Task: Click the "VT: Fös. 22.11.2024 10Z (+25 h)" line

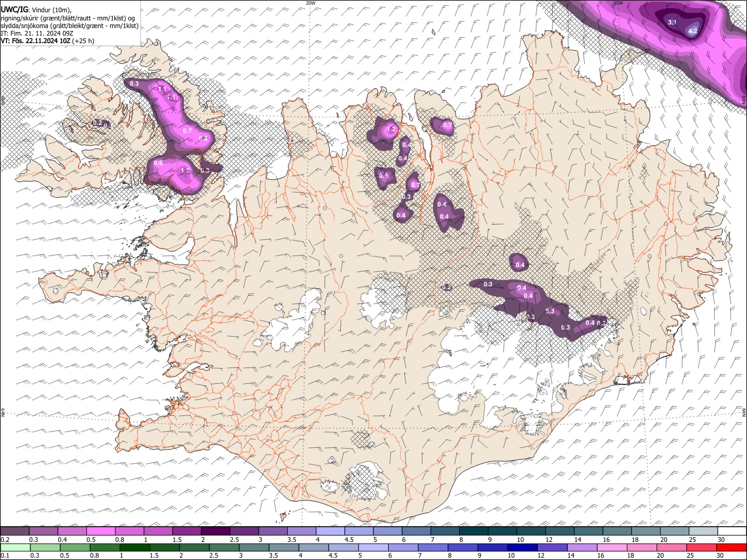Action: pos(47,41)
